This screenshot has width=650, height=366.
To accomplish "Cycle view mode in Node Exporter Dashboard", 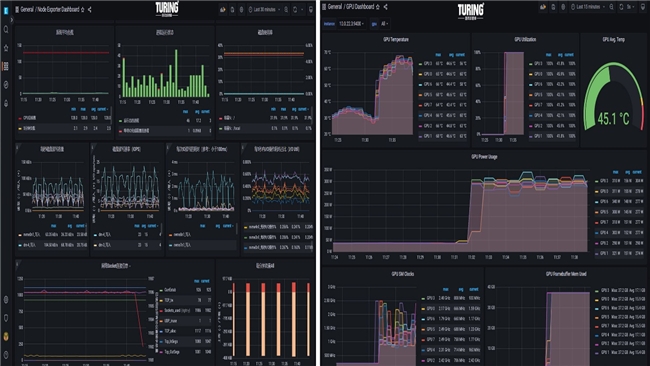I will point(311,9).
